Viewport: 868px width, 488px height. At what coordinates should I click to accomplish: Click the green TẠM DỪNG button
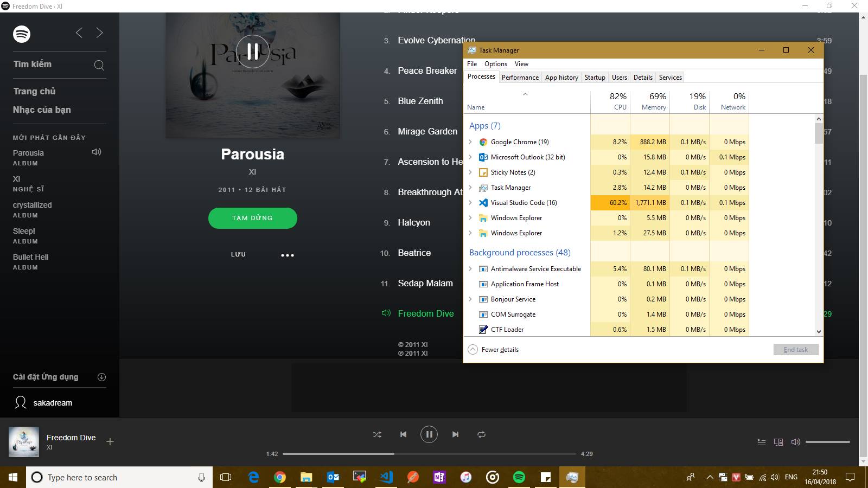(253, 218)
